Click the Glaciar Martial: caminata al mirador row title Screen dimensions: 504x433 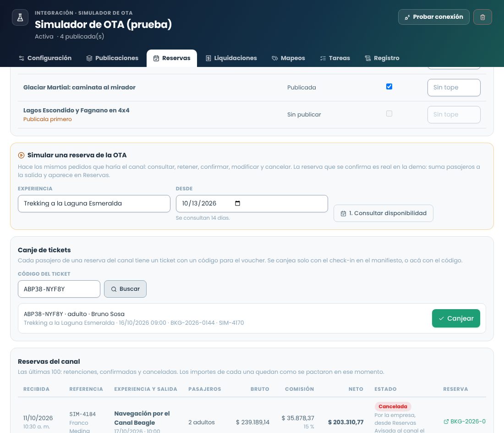pyautogui.click(x=79, y=88)
